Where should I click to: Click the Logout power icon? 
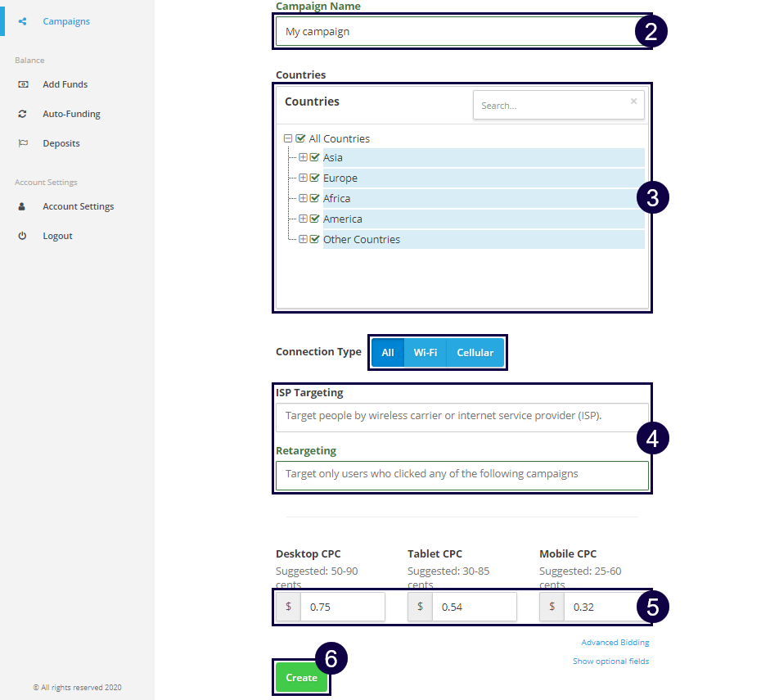pos(23,236)
